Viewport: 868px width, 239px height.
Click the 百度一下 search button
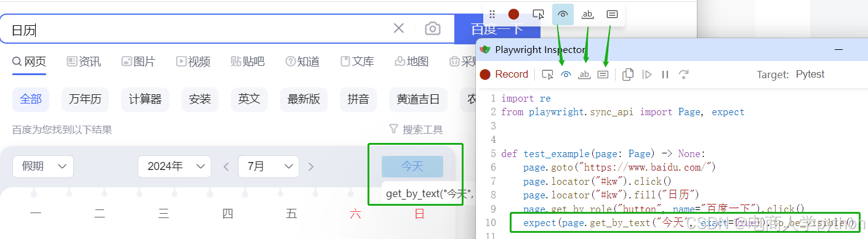pos(497,29)
